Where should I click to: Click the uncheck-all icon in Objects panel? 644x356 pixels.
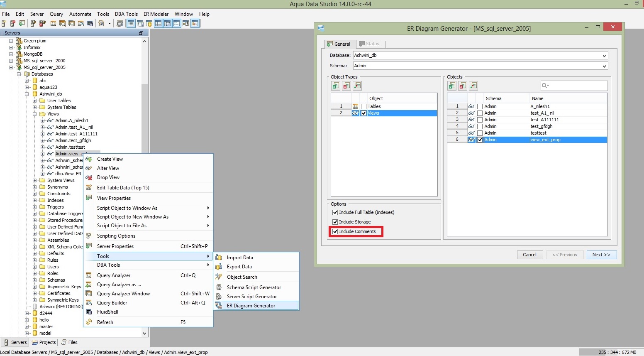click(463, 86)
